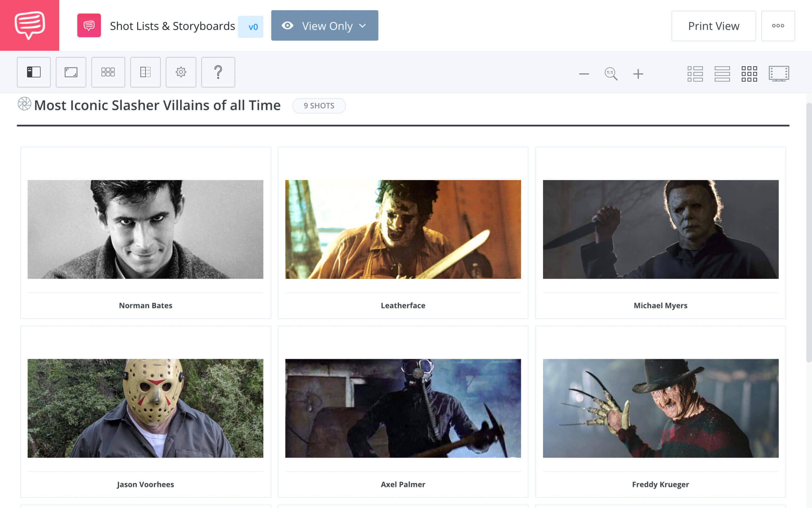812x508 pixels.
Task: Zoom out with the minus icon
Action: (584, 74)
